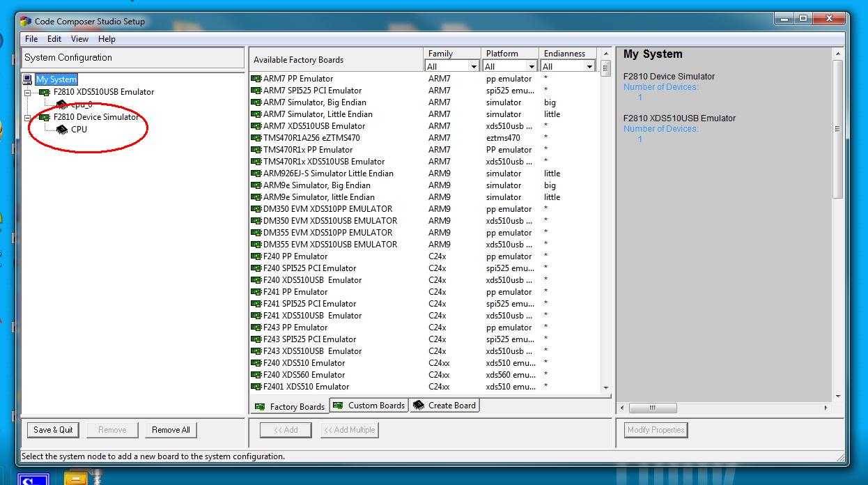This screenshot has width=868, height=485.
Task: Click the board list vertical scrollbar down arrow
Action: 605,387
